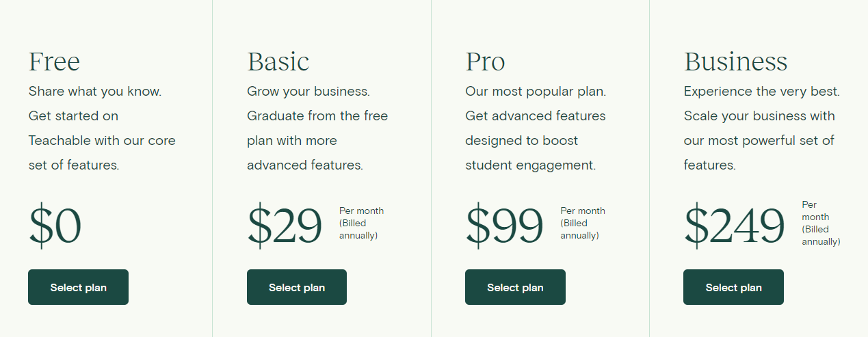Click the Business plan heading
The width and height of the screenshot is (868, 337).
735,62
